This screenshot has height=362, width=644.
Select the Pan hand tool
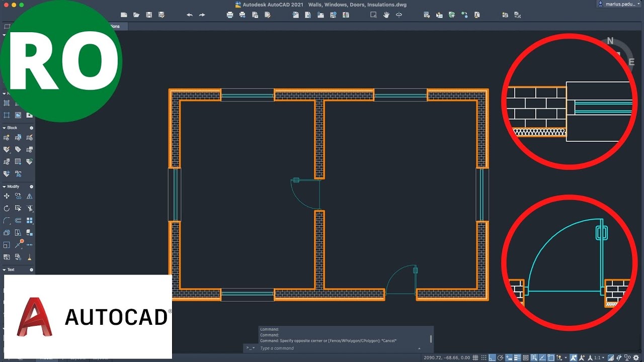coord(386,15)
